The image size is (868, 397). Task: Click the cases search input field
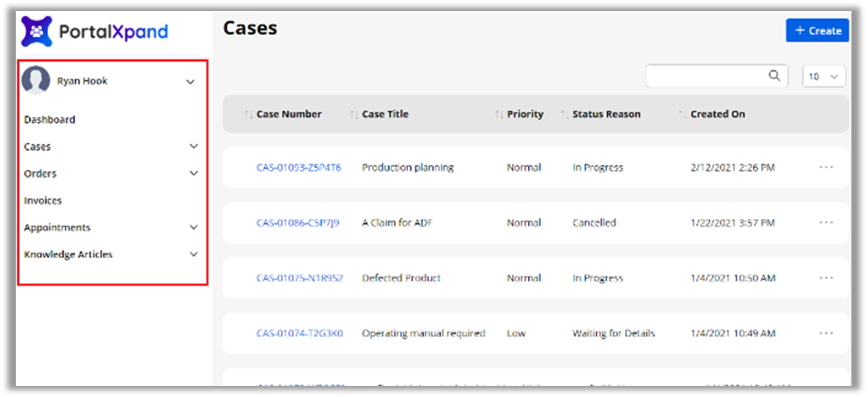(x=706, y=76)
